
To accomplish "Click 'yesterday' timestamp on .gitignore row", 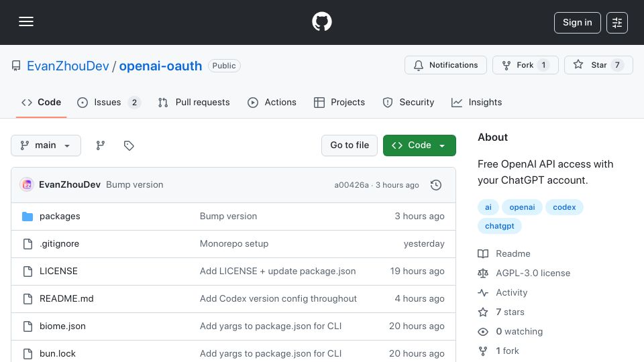I will (424, 244).
